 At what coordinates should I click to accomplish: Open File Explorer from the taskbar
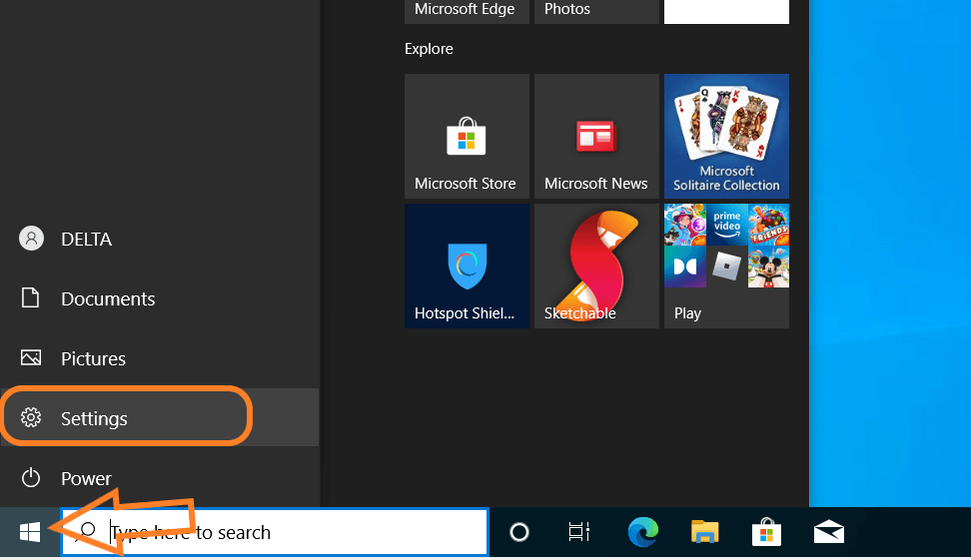click(705, 533)
